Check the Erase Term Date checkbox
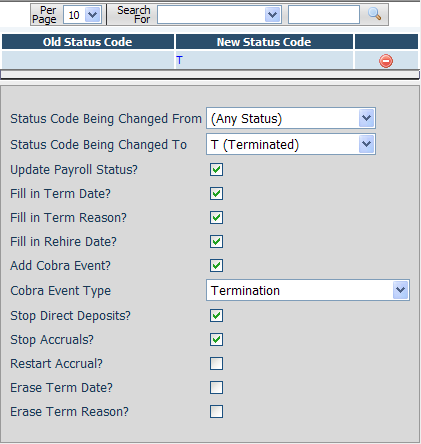This screenshot has height=444, width=421. pos(216,387)
